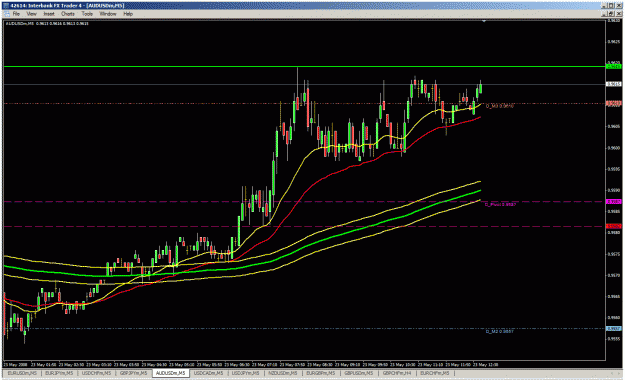Screen dimensions: 625x380
Task: Click the blue D_M2 price tag on axis
Action: [613, 329]
